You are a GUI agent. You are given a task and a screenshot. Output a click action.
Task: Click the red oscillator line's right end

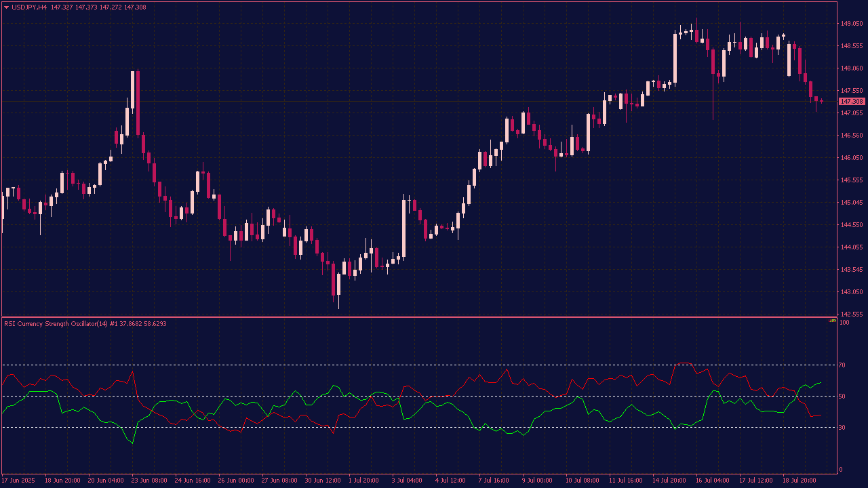pos(821,415)
